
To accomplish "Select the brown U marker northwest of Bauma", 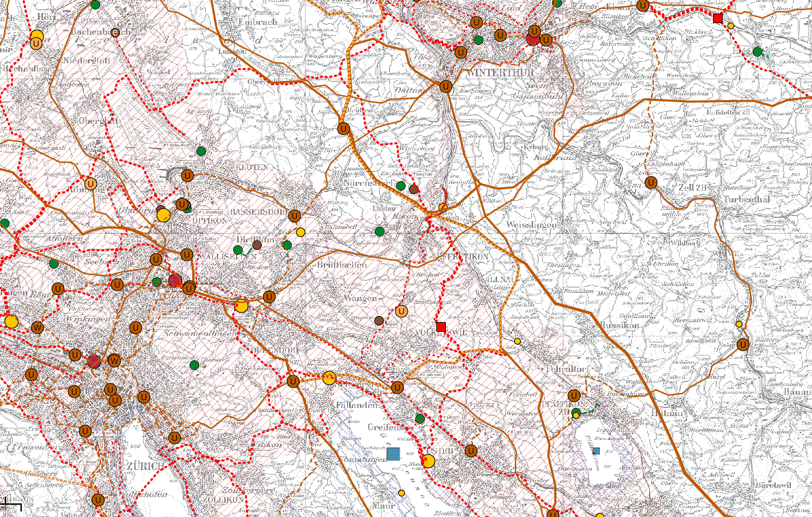I will [742, 344].
